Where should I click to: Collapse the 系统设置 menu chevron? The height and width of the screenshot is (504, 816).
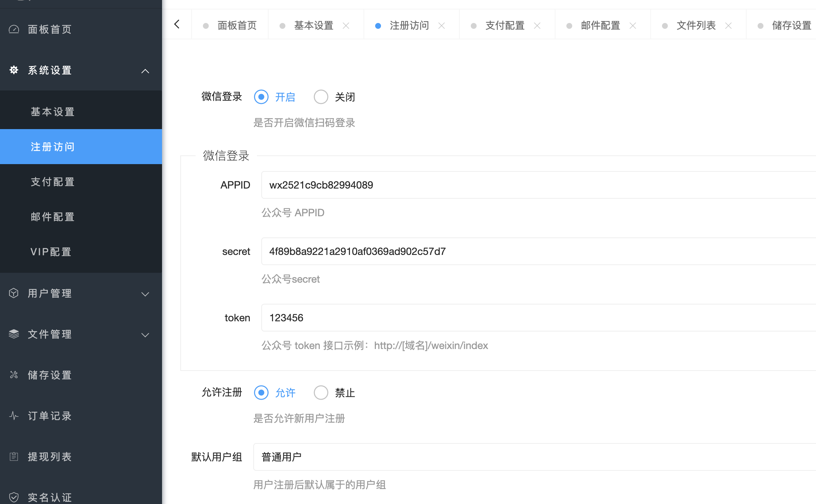coord(145,71)
